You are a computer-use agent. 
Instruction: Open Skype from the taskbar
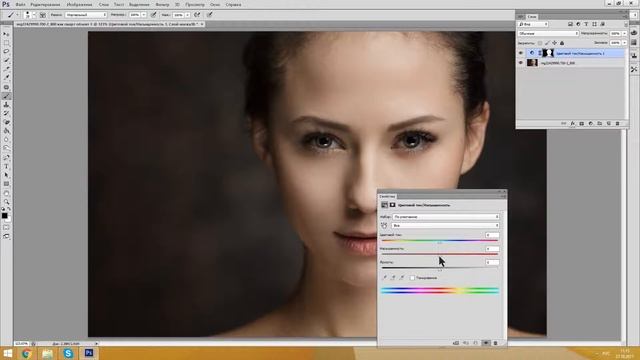pyautogui.click(x=68, y=353)
